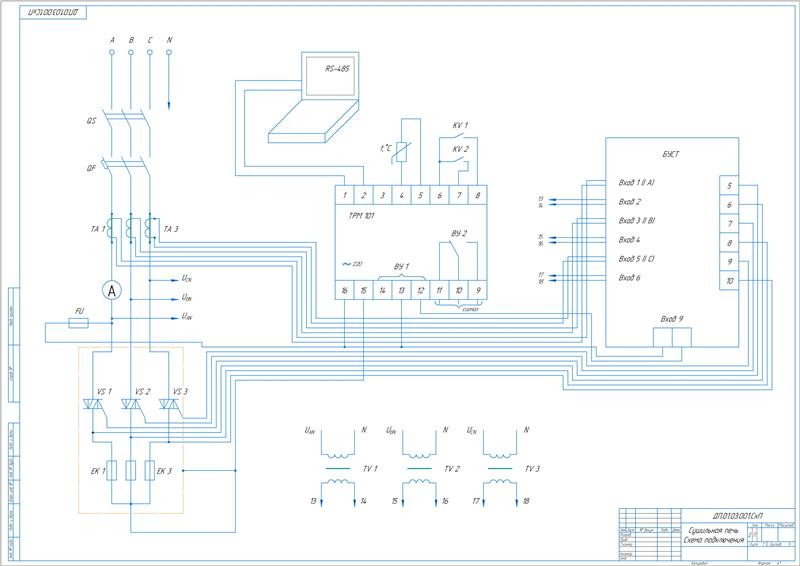The image size is (800, 566).
Task: Click the Вход 6 label
Action: (629, 278)
